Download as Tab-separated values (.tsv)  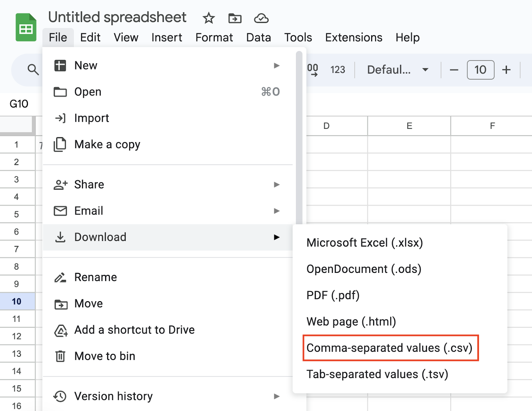[400, 374]
